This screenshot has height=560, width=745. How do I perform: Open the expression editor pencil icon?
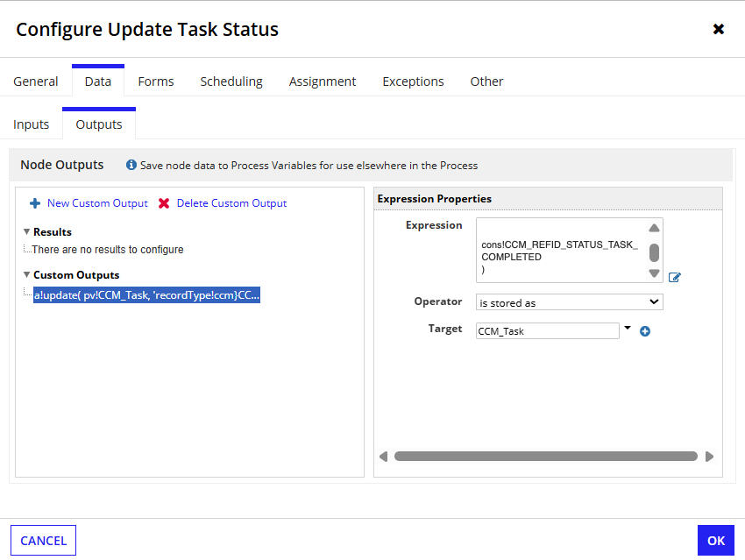click(x=675, y=277)
